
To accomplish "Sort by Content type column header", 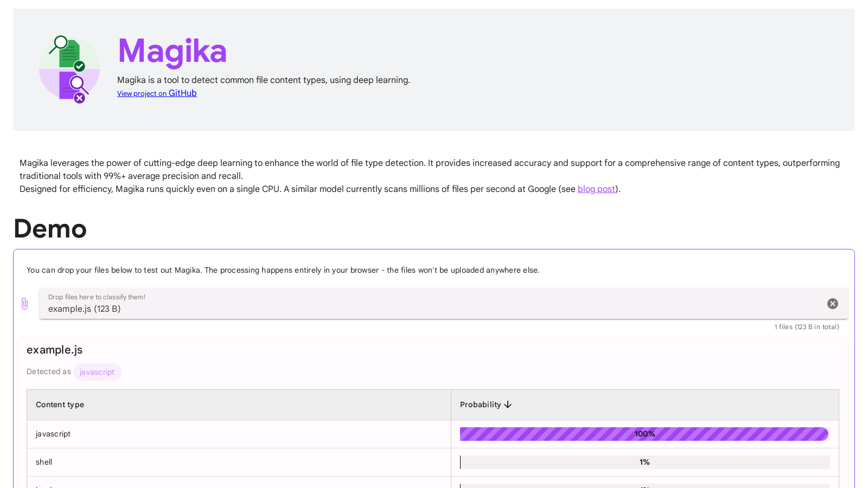I will (60, 404).
